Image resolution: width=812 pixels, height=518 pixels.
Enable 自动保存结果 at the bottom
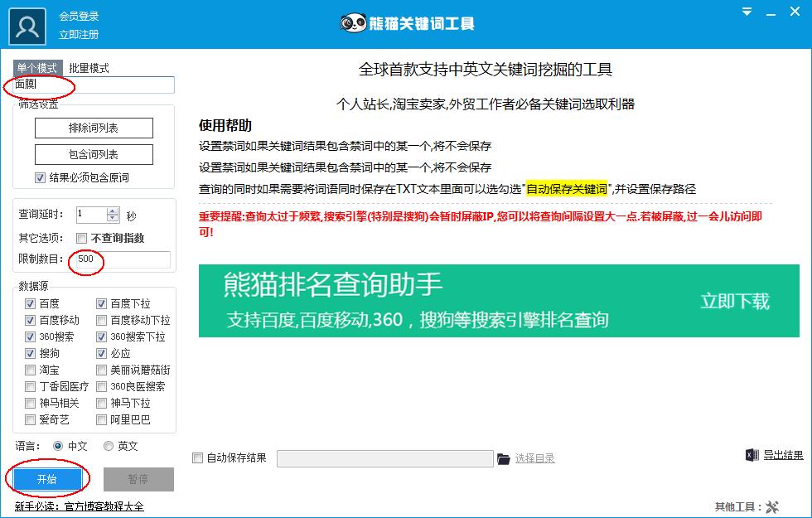(198, 457)
